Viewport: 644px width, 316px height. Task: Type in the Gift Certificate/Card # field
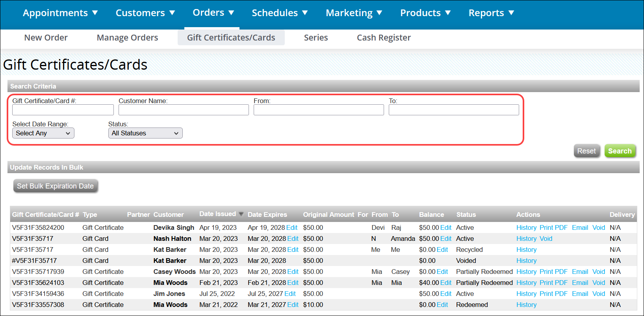[63, 110]
